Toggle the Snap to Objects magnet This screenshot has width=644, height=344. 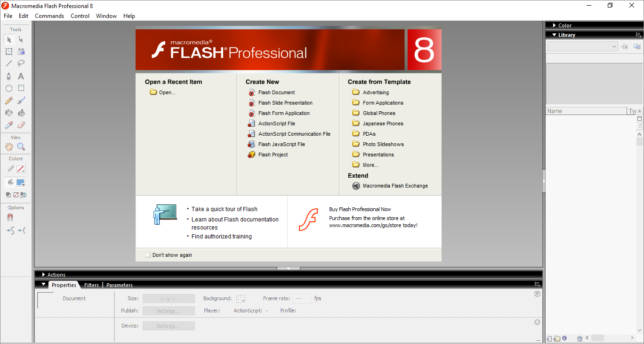pos(10,217)
